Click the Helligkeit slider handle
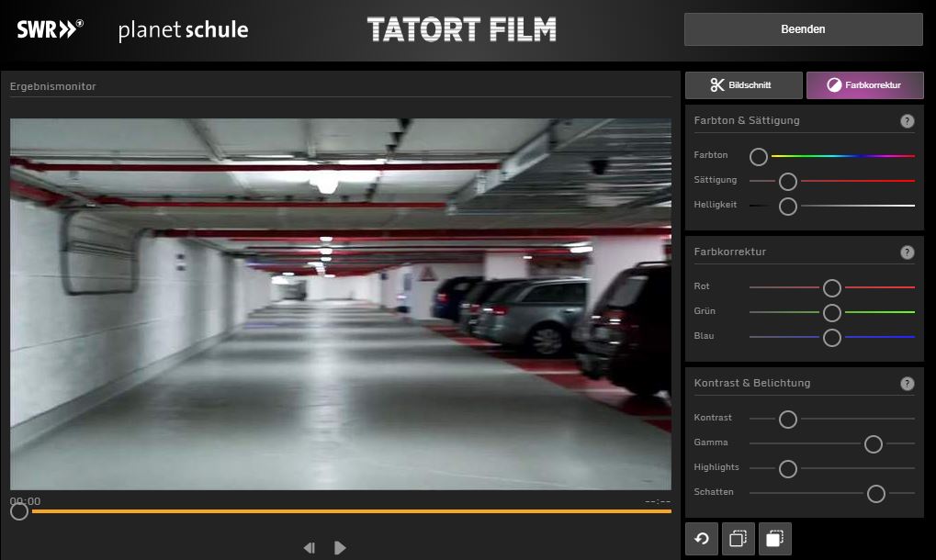936x560 pixels. [787, 207]
